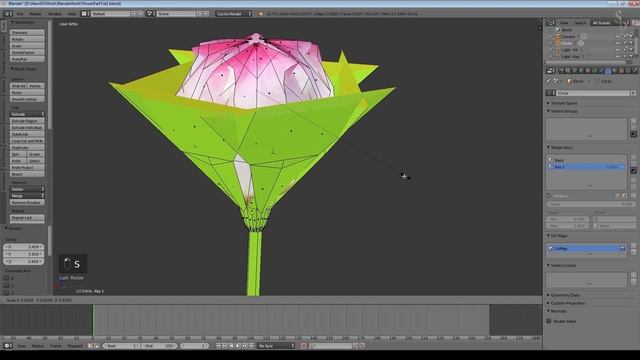Open the Extrude dropdown
Image resolution: width=640 pixels, height=360 pixels.
tap(27, 114)
